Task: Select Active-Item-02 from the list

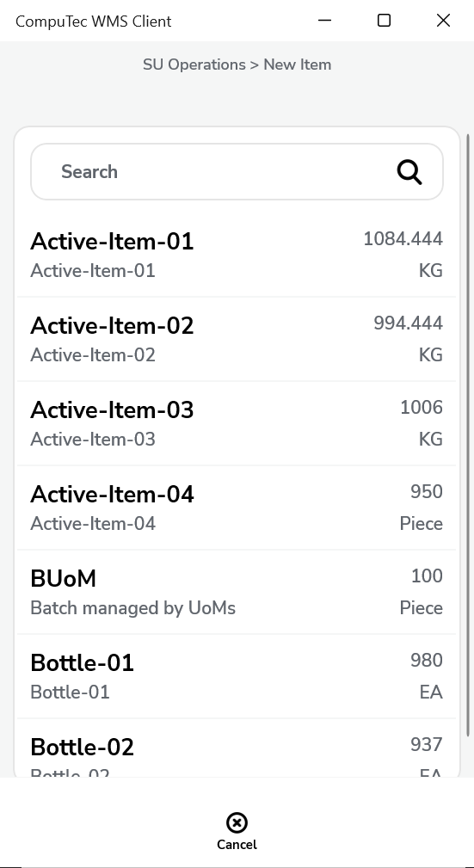Action: [x=237, y=339]
